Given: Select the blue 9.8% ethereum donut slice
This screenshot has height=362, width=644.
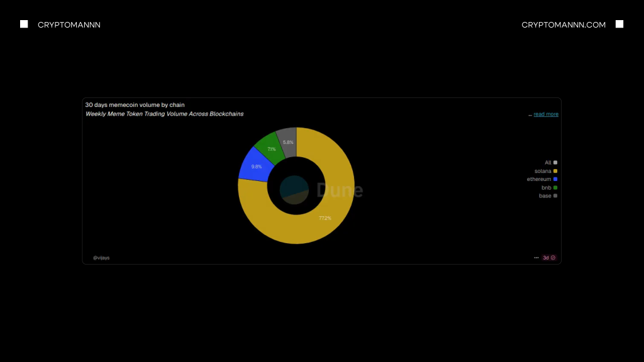Looking at the screenshot, I should coord(255,165).
